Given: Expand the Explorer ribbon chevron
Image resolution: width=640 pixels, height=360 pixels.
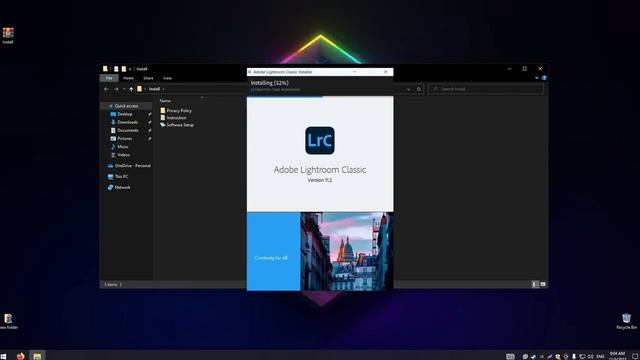Looking at the screenshot, I should [x=537, y=78].
